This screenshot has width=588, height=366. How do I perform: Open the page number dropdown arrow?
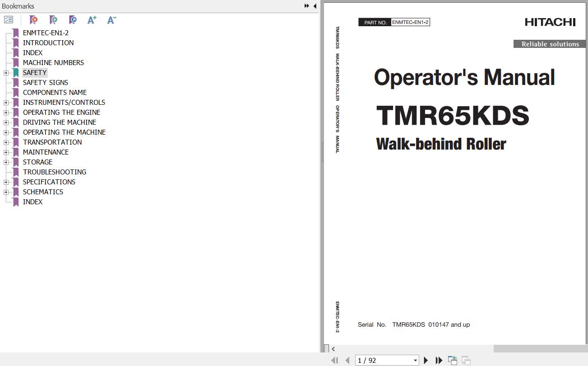click(415, 361)
